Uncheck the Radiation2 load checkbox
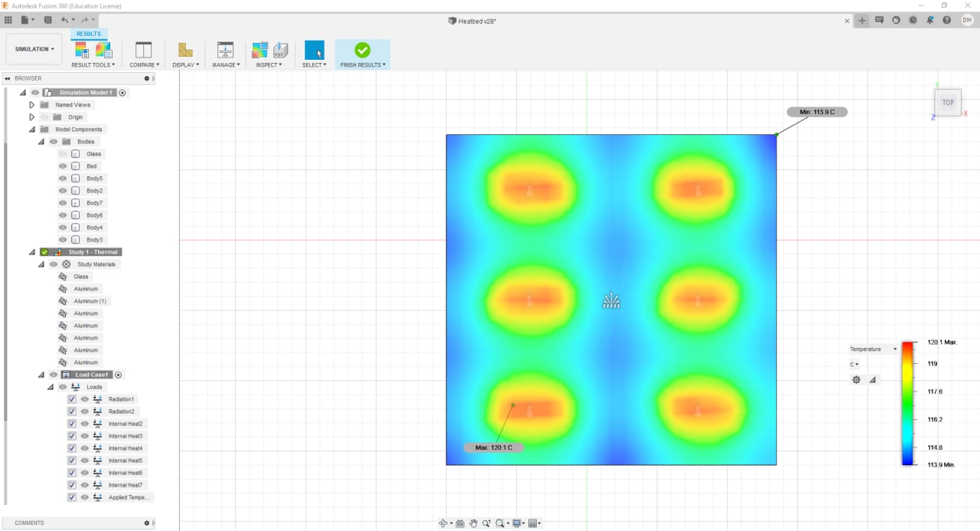 click(72, 411)
